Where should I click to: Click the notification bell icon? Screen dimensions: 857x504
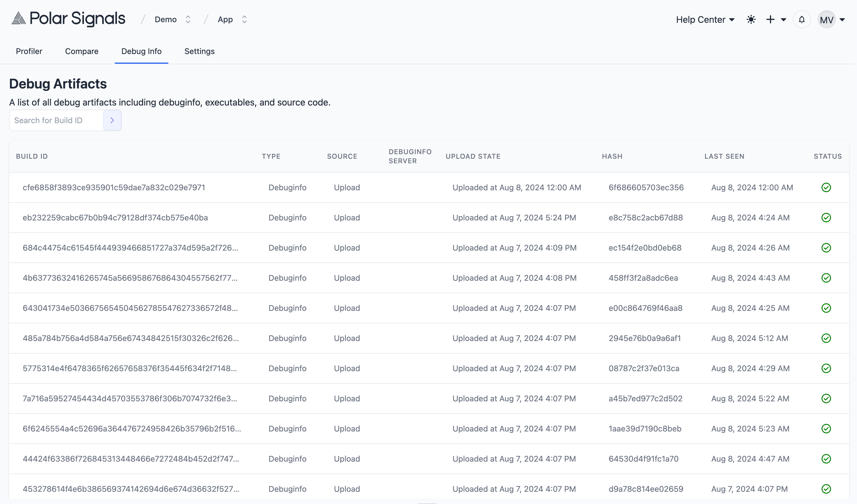[802, 19]
